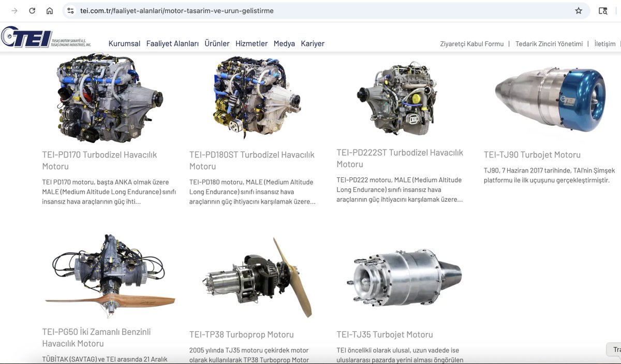Click TEI-PG50 propeller engine image
Viewport: 621px width, 364px height.
pyautogui.click(x=110, y=277)
